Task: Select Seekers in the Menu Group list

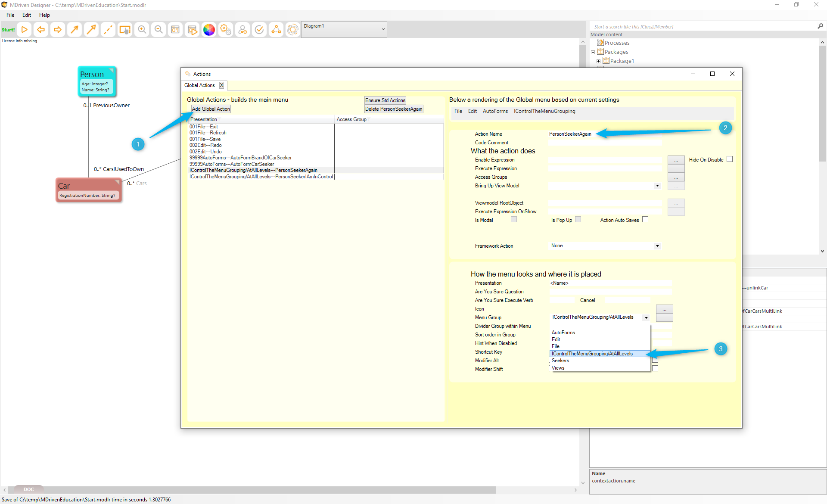Action: coord(560,361)
